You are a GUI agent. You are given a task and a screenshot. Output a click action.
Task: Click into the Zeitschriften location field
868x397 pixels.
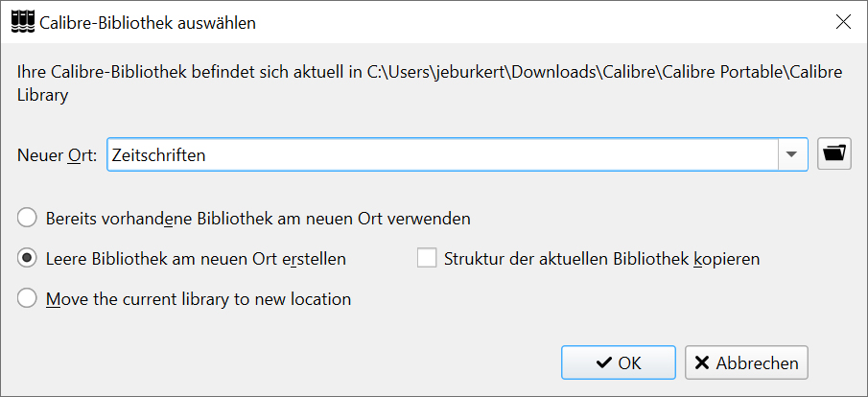(x=442, y=154)
